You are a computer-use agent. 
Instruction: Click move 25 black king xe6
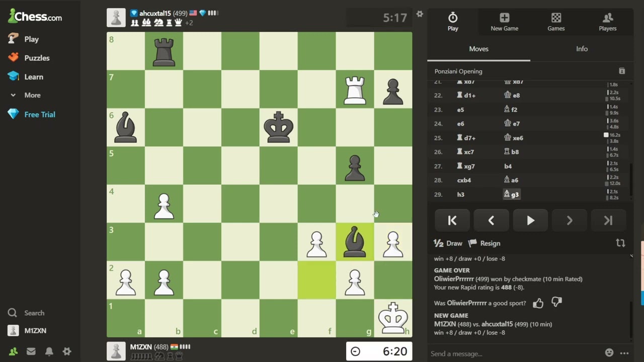513,138
